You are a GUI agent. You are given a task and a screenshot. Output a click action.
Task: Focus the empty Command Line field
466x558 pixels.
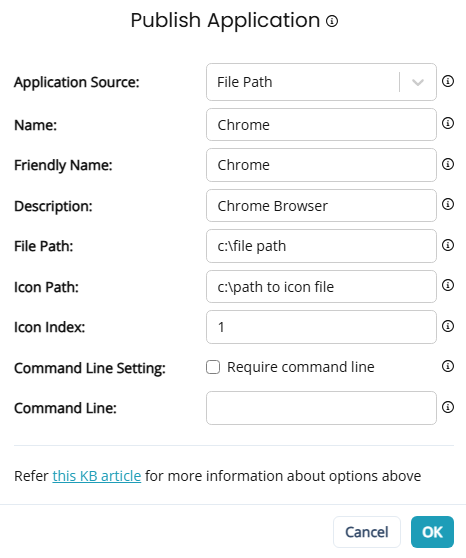[x=321, y=408]
